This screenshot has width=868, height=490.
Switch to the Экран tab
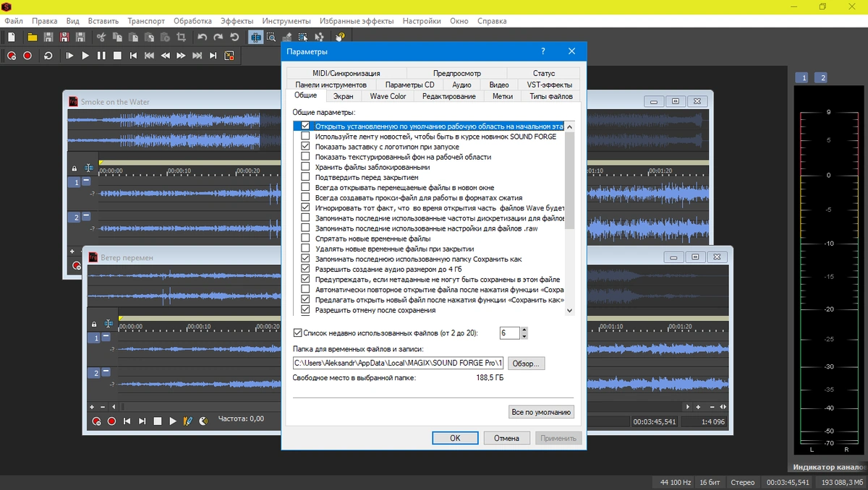point(343,96)
